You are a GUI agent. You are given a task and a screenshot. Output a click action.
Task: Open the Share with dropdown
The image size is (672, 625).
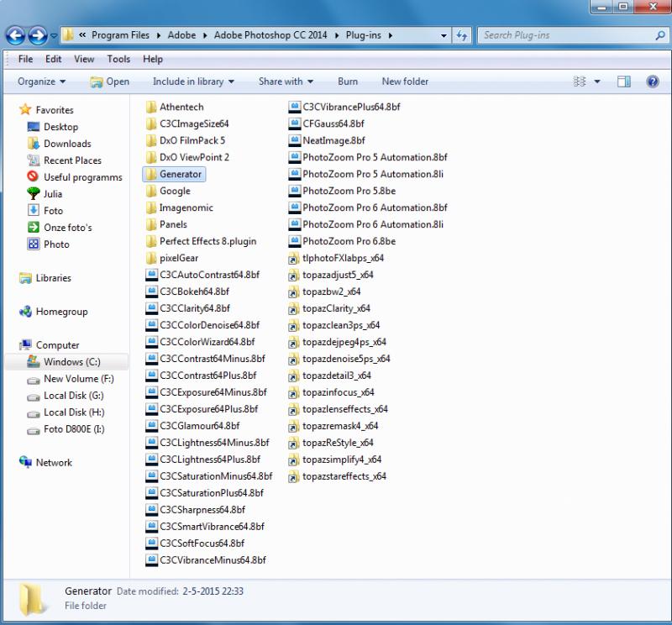286,81
